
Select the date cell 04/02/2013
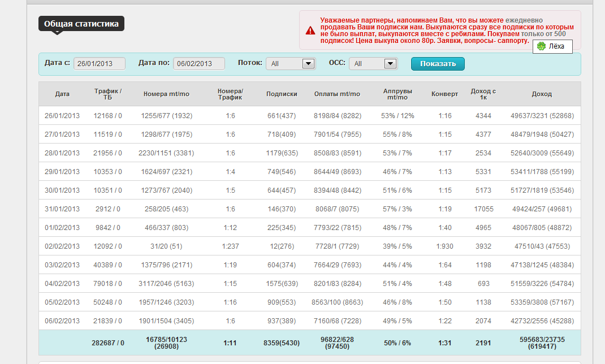pos(62,283)
